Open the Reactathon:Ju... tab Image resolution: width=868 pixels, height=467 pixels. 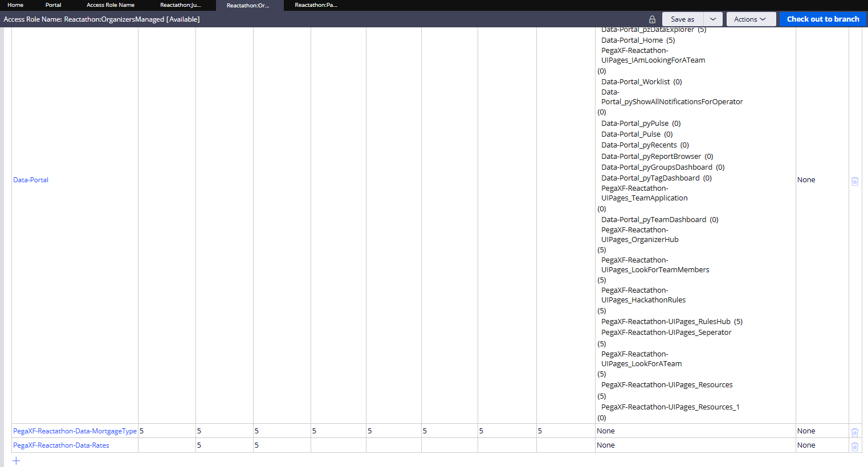[x=181, y=5]
